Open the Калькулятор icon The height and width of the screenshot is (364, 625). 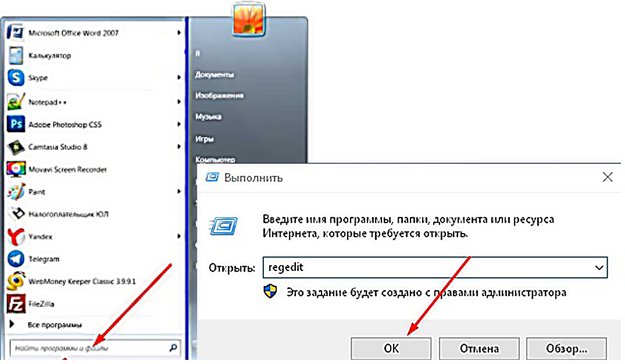[16, 55]
